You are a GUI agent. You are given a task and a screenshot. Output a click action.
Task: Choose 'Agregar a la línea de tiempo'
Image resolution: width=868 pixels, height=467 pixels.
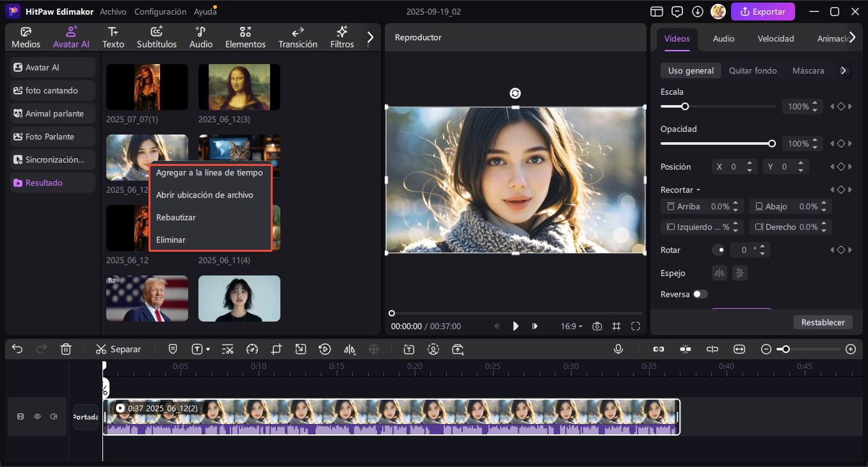(209, 172)
